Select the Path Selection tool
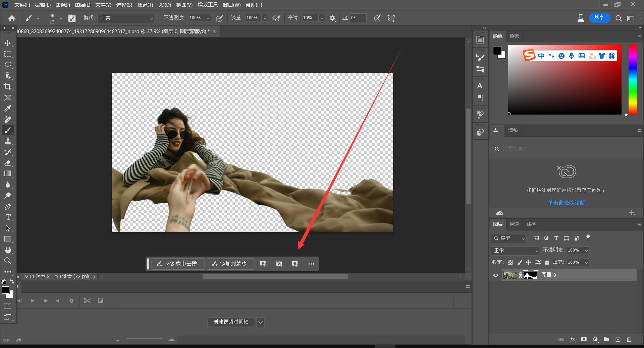This screenshot has width=644, height=348. tap(8, 228)
